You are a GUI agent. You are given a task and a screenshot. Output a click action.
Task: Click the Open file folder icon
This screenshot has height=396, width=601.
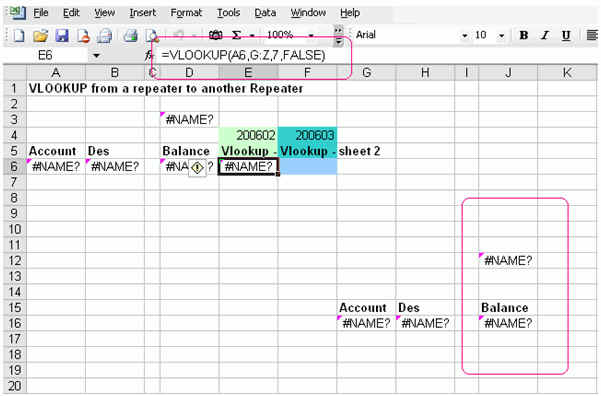pos(40,36)
